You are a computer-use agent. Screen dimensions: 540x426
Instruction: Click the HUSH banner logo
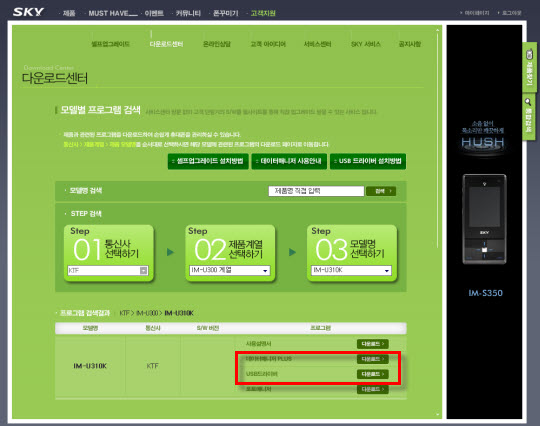(482, 142)
